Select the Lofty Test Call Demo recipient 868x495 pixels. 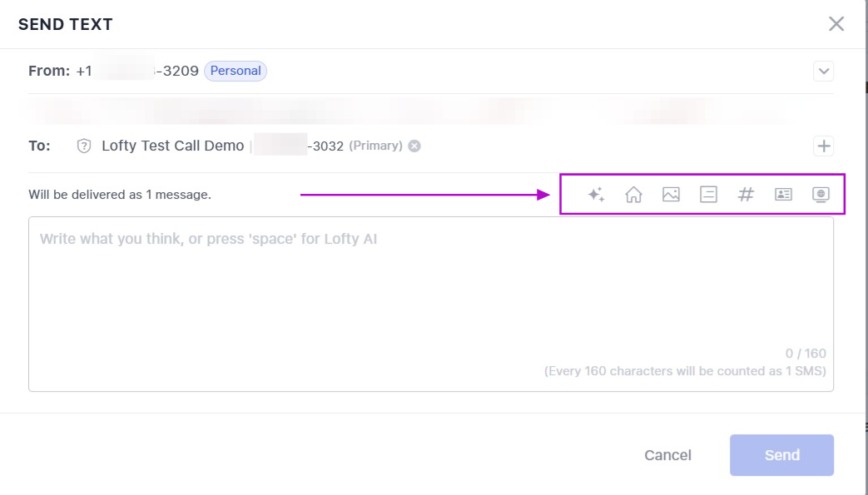[172, 146]
